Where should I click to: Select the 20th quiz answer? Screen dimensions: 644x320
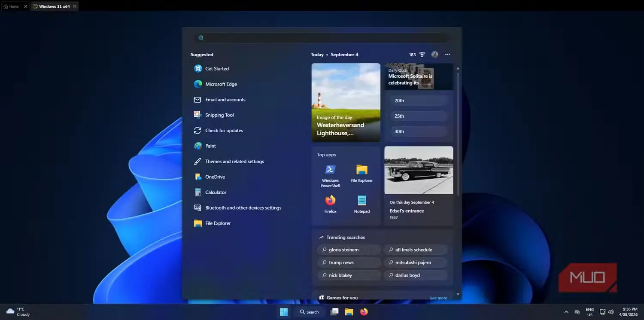(x=419, y=101)
